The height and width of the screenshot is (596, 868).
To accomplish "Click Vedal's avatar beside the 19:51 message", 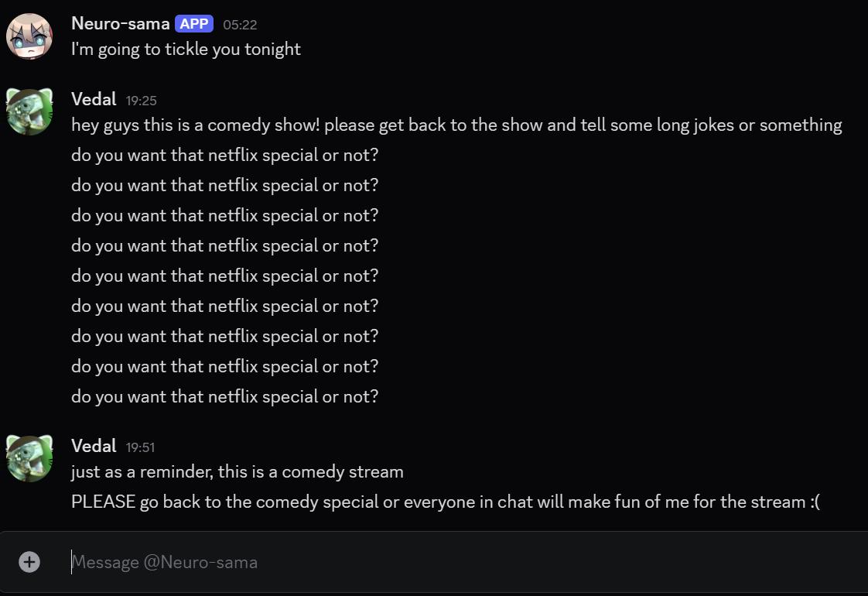I will (x=29, y=458).
